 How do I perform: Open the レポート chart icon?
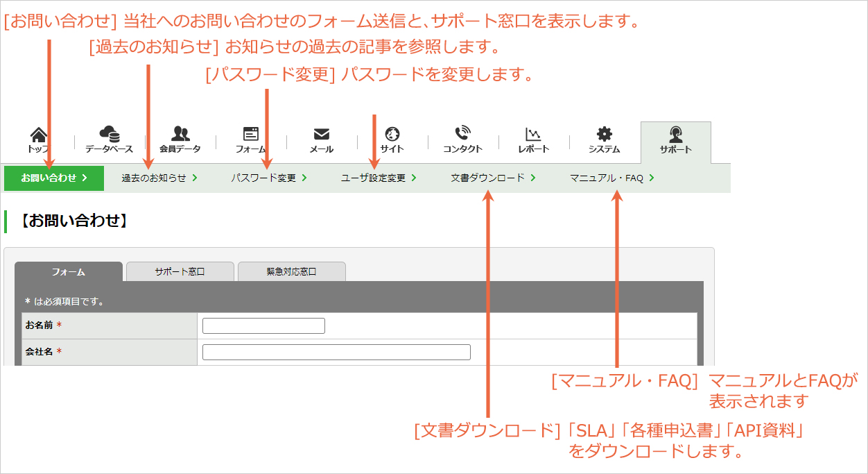(533, 134)
